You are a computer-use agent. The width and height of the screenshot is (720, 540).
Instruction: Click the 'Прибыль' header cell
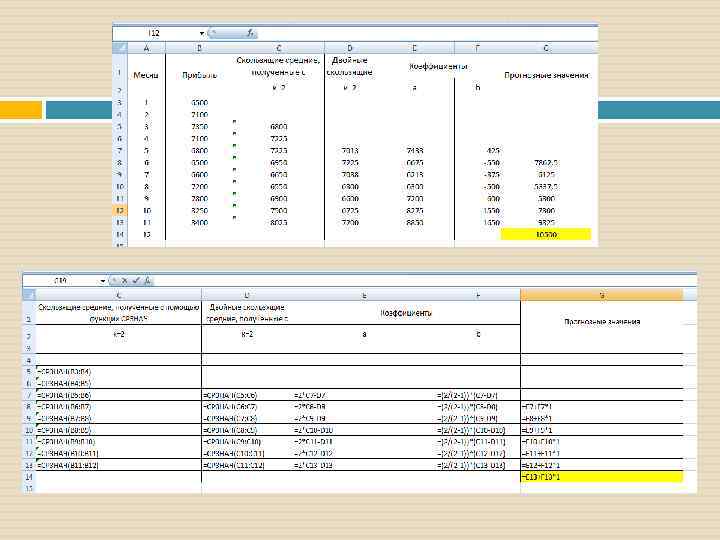(x=199, y=75)
